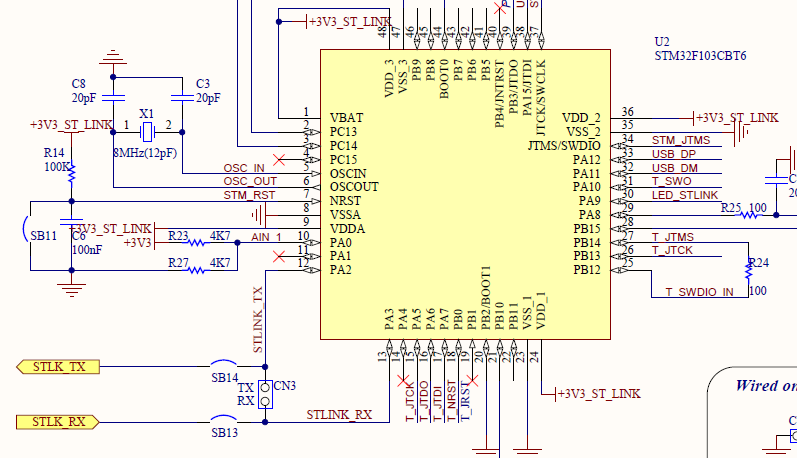
Task: Click the T_JTCK net label at pin 26
Action: point(672,250)
